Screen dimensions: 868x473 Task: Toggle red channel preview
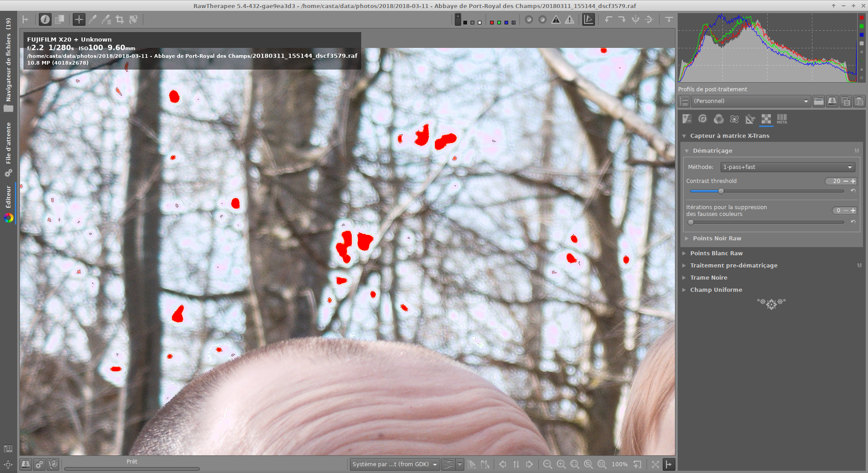[492, 22]
